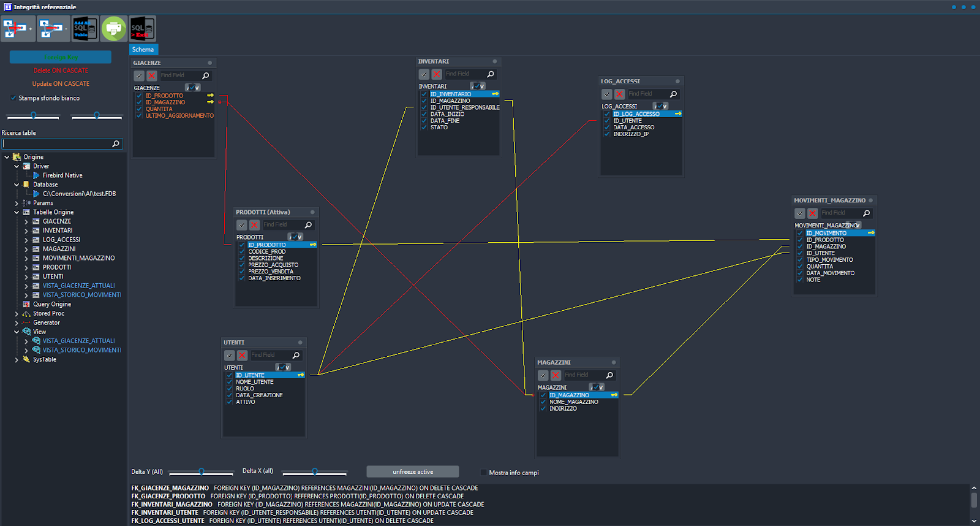Uncheck NOTE field in MOVIMENTI_MAGAZZINO

[800, 280]
